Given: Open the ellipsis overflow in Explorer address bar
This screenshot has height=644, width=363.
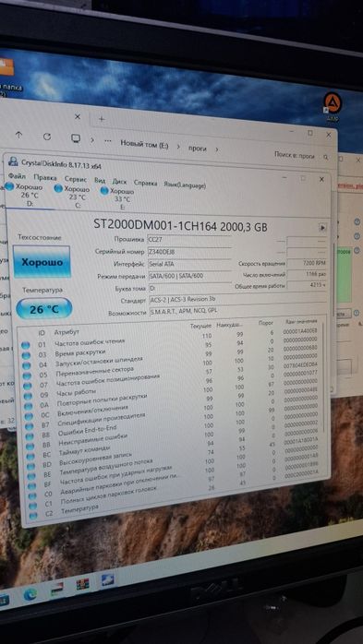Looking at the screenshot, I should pos(108,140).
